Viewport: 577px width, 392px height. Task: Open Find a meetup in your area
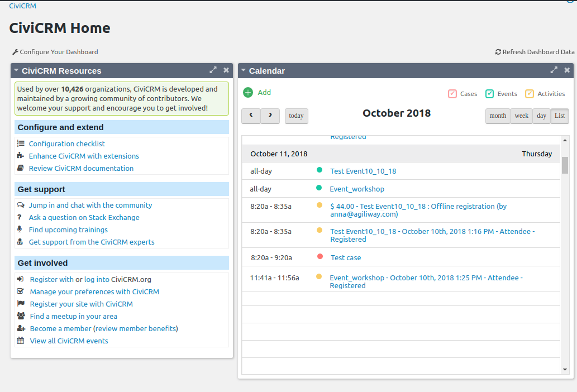74,316
